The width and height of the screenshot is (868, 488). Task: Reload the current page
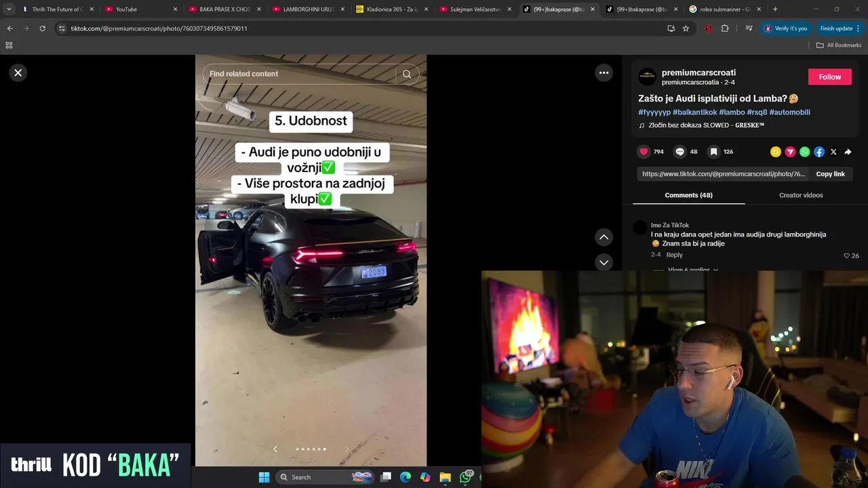click(x=42, y=28)
